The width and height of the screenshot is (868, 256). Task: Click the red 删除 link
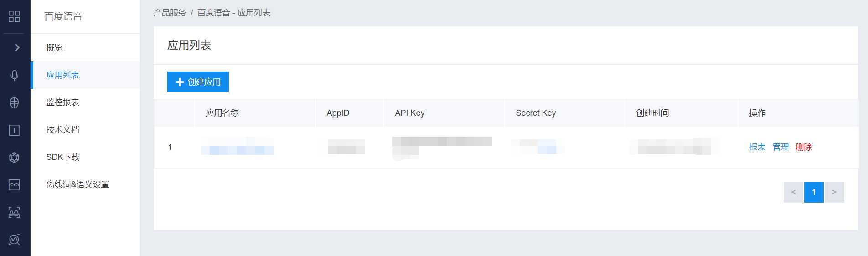tap(804, 147)
